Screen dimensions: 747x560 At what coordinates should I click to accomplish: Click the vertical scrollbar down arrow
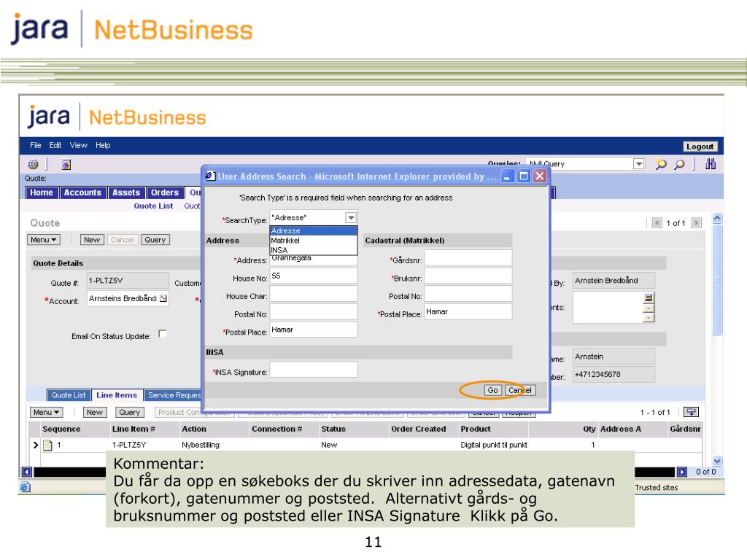[717, 461]
